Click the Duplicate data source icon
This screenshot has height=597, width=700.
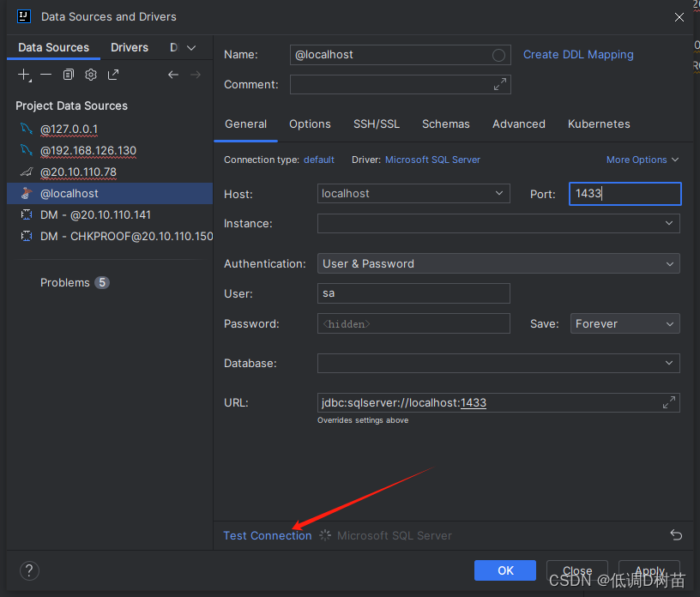coord(69,75)
